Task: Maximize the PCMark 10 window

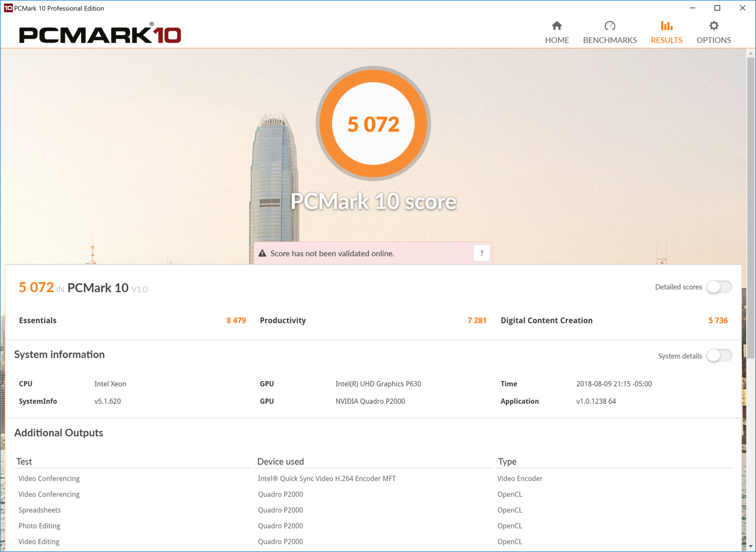Action: 717,8
